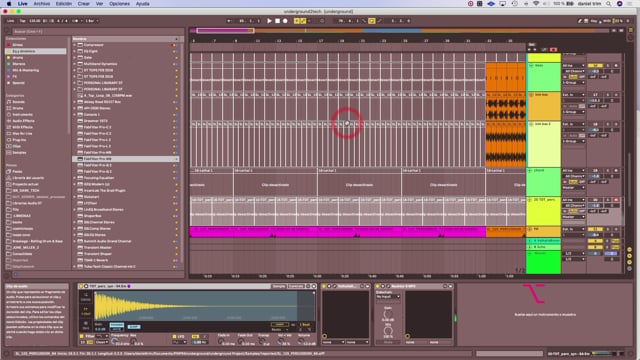
Task: Start playback with the Play button
Action: pos(269,21)
